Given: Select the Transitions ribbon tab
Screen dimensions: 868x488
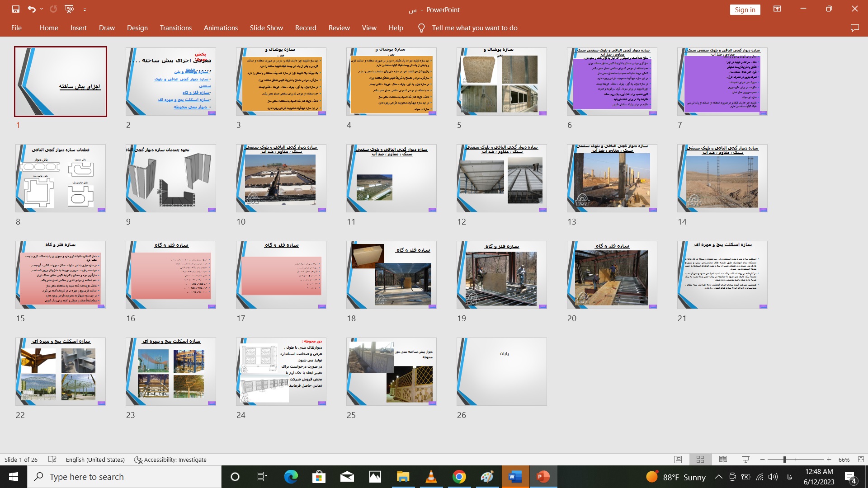Looking at the screenshot, I should (x=176, y=28).
